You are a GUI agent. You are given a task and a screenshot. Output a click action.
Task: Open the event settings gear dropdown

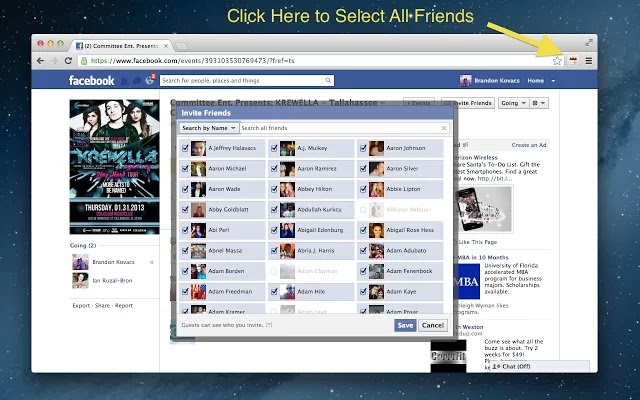coord(539,103)
